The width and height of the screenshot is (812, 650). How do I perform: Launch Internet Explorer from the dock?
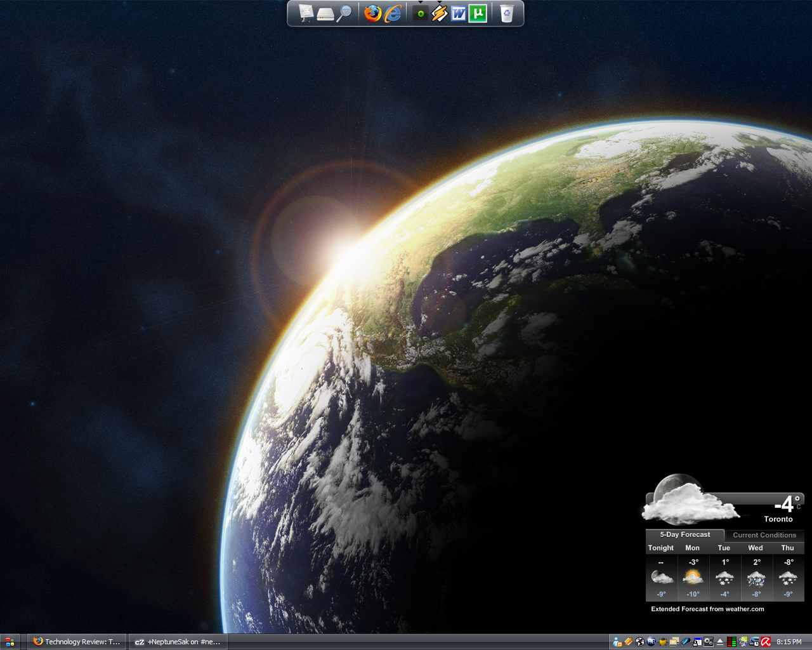coord(393,13)
